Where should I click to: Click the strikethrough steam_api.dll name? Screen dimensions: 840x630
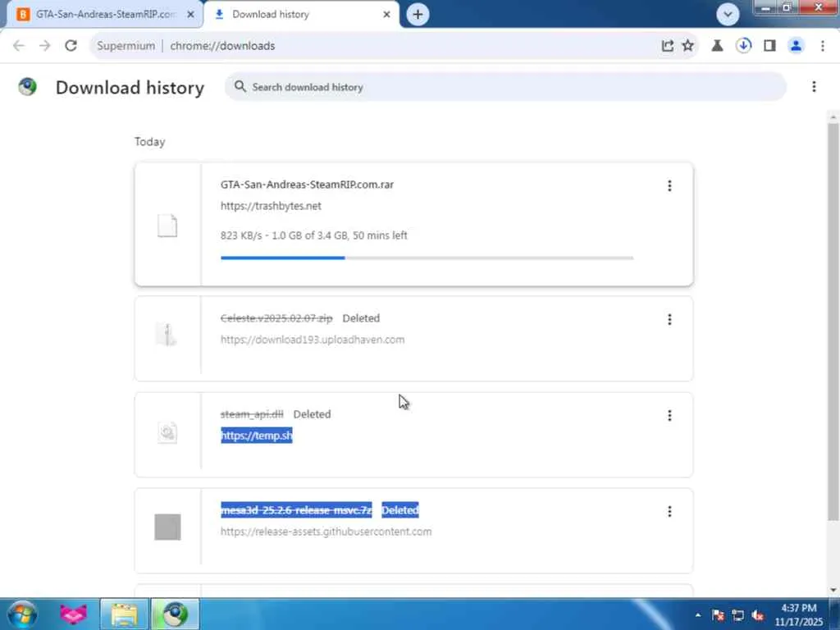[252, 414]
